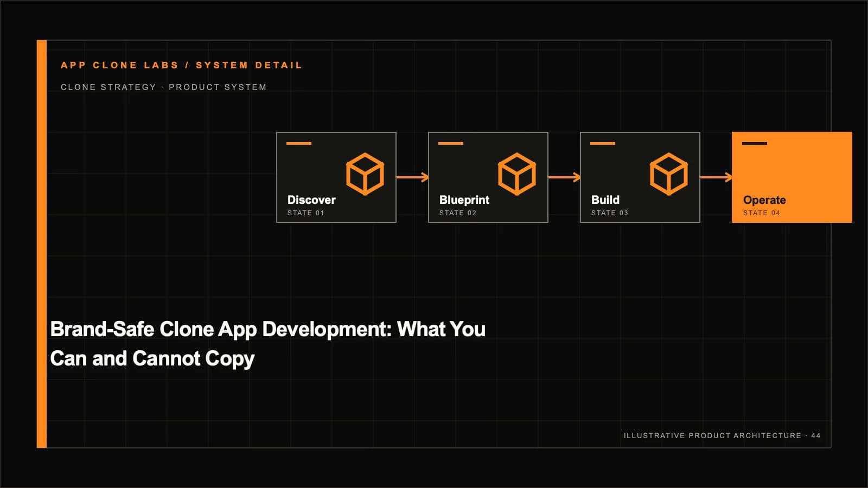
Task: Click the Build label
Action: coord(605,200)
